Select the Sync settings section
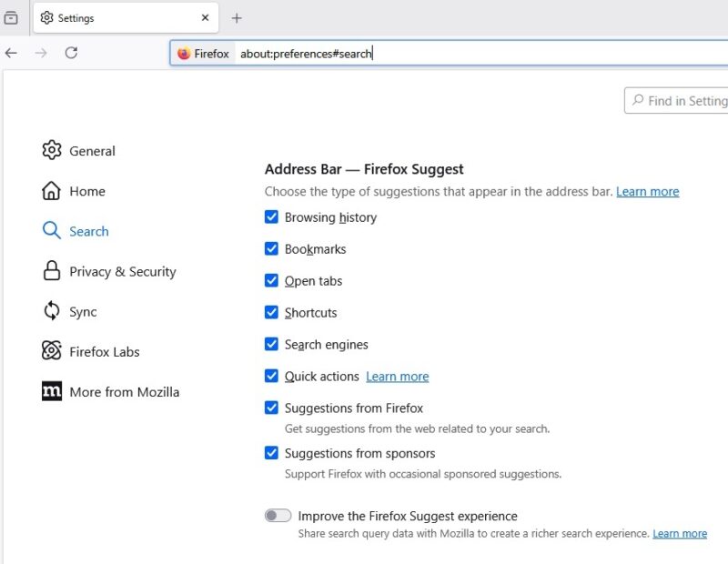 (83, 311)
